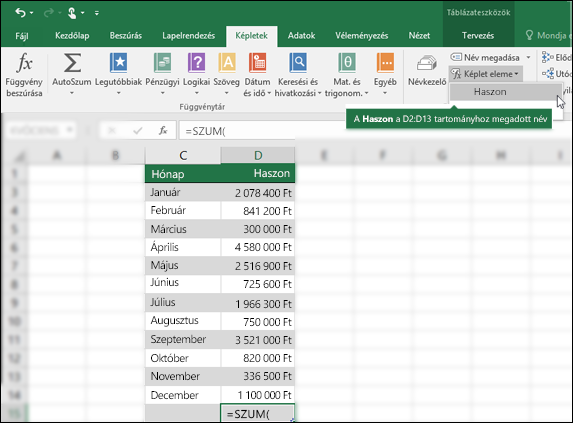
Task: Switch to the Beszúrás tab
Action: tap(126, 36)
